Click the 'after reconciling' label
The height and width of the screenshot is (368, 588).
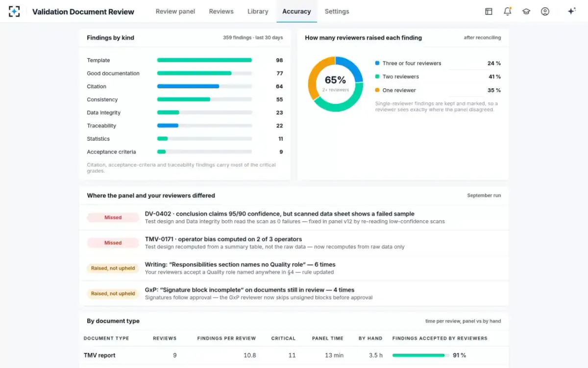[482, 38]
